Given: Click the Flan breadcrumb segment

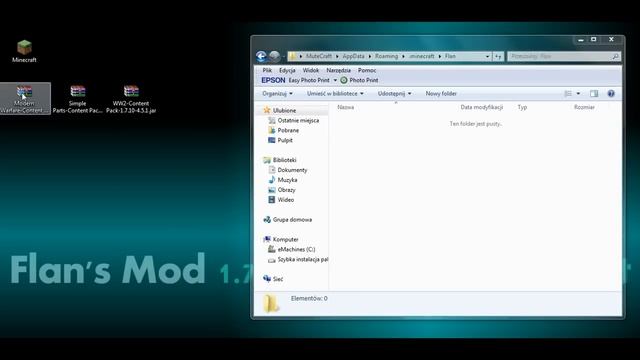Looking at the screenshot, I should (450, 56).
